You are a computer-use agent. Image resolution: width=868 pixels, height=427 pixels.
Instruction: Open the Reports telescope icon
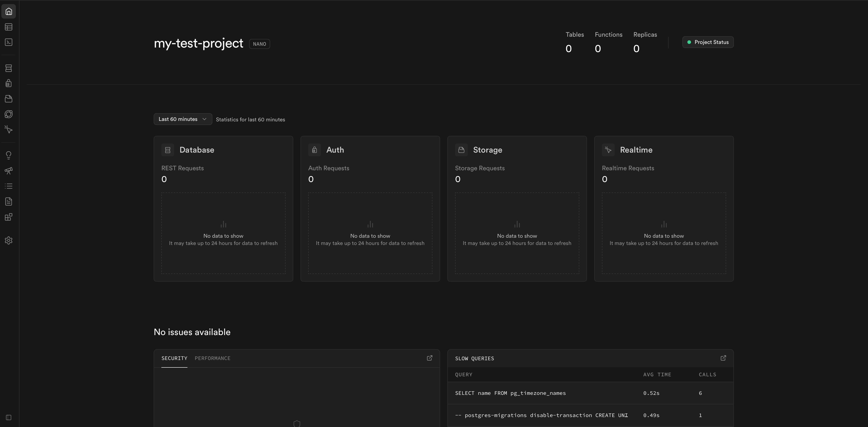pos(9,171)
